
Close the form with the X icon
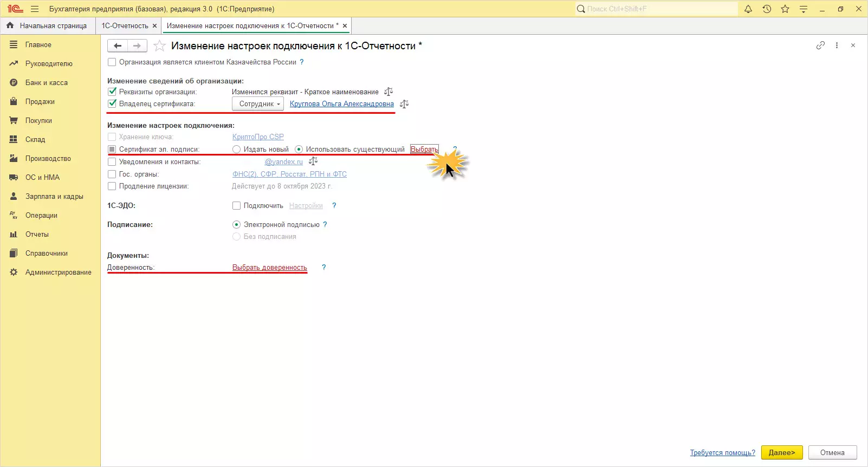(x=853, y=46)
